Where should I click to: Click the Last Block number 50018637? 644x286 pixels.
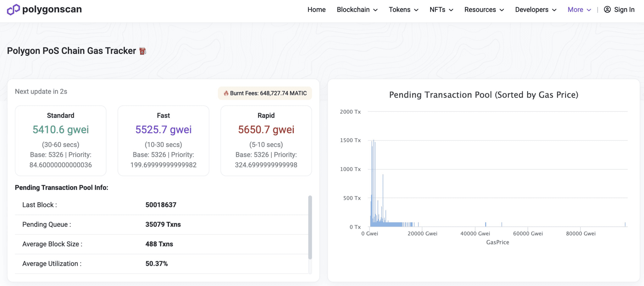click(161, 205)
